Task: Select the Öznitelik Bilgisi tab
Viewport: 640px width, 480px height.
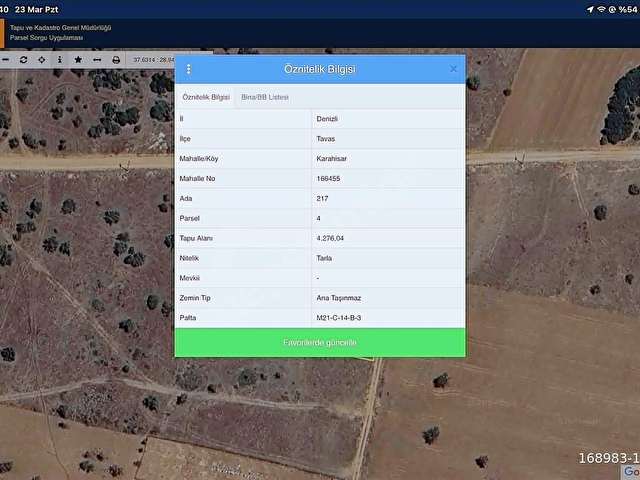Action: pyautogui.click(x=206, y=97)
